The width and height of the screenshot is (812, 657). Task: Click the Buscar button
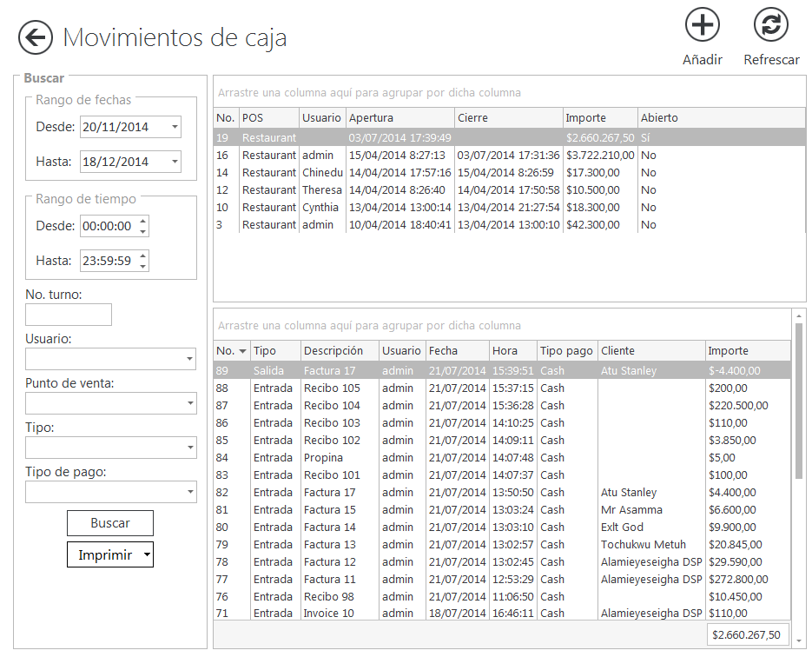point(109,523)
